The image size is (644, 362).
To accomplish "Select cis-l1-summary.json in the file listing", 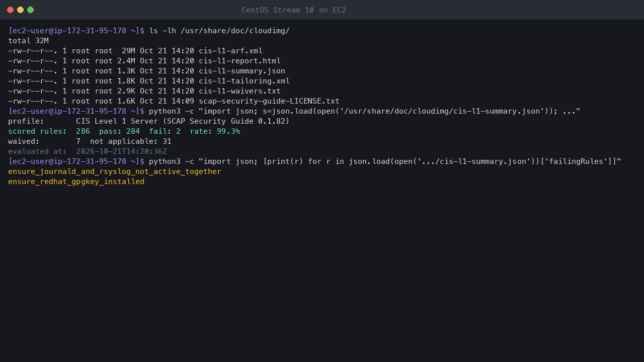I will tap(242, 71).
